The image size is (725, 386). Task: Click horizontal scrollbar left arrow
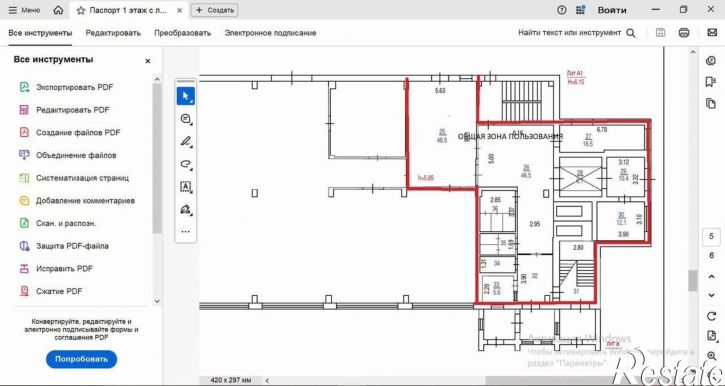pyautogui.click(x=267, y=380)
